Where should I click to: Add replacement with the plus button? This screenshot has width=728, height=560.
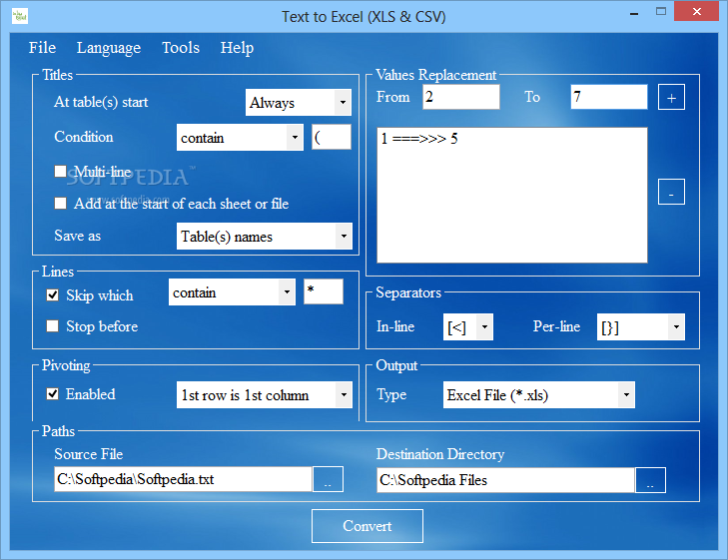pyautogui.click(x=671, y=98)
